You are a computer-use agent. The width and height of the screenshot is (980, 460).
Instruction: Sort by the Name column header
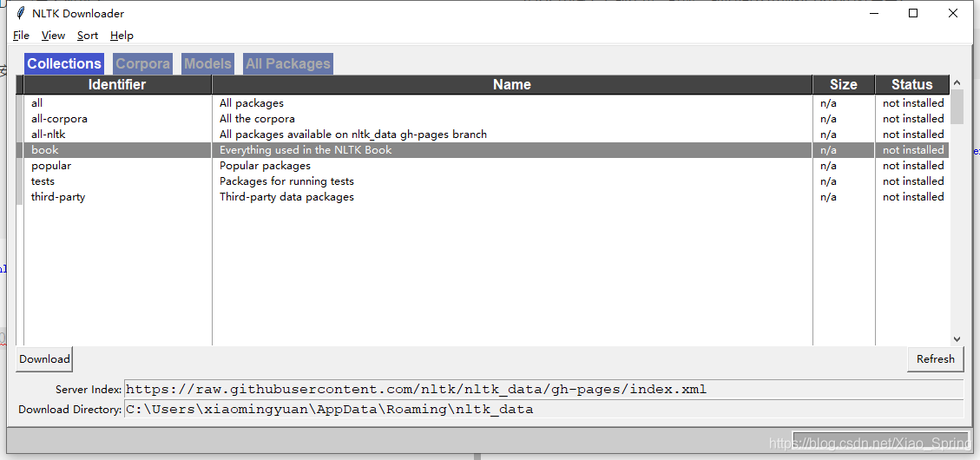point(512,84)
